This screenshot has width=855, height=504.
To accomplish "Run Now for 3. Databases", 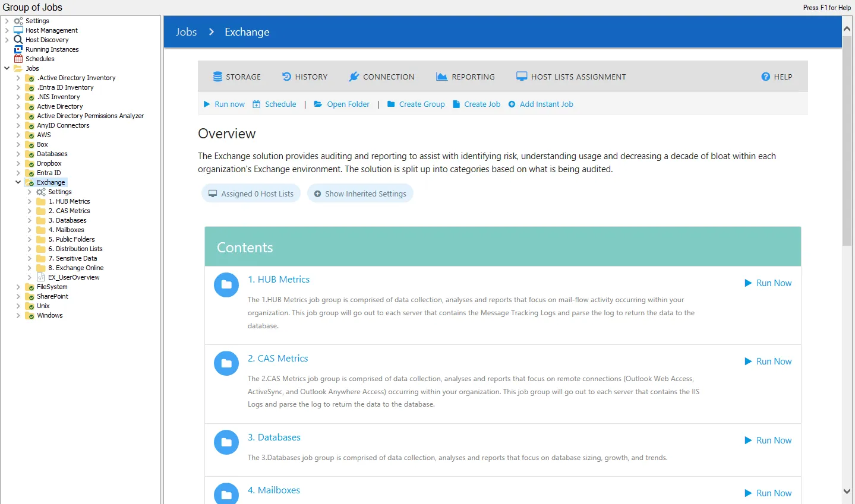I will tap(768, 440).
